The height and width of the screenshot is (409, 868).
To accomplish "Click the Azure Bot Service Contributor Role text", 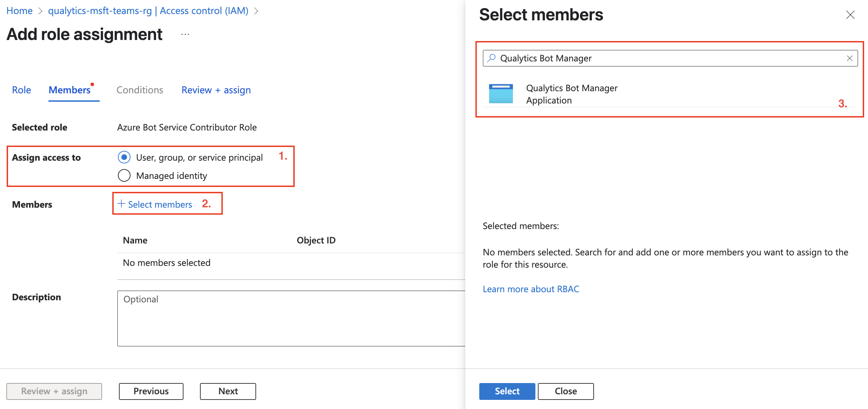I will (187, 127).
